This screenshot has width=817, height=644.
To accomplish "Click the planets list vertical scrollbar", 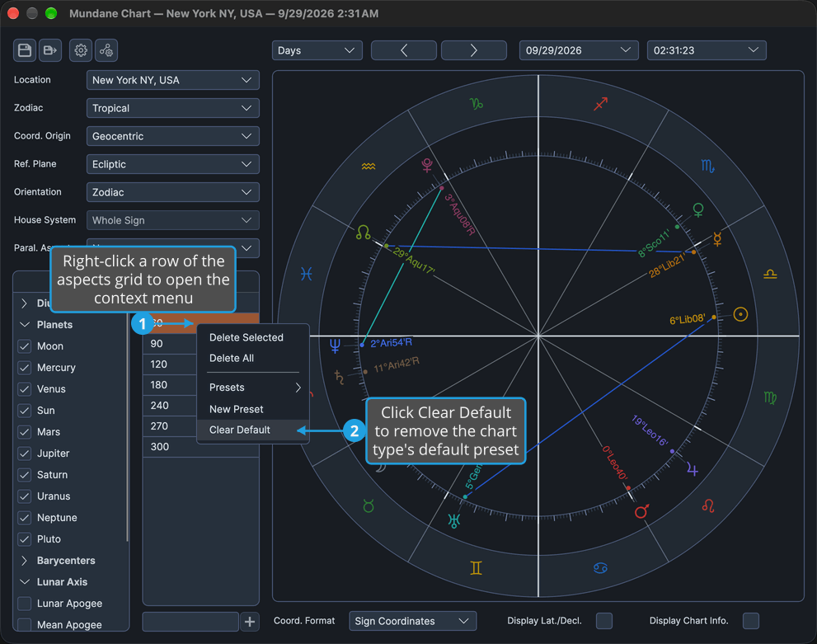I will tap(127, 427).
